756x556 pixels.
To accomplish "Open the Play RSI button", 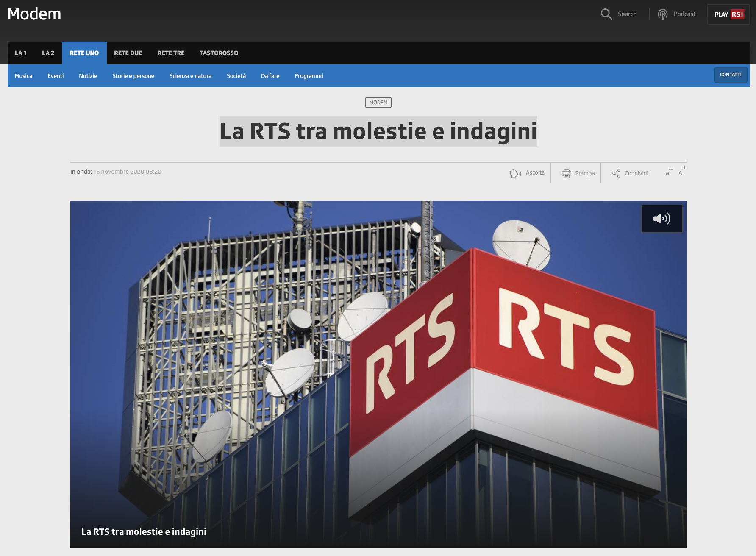I will (x=728, y=14).
